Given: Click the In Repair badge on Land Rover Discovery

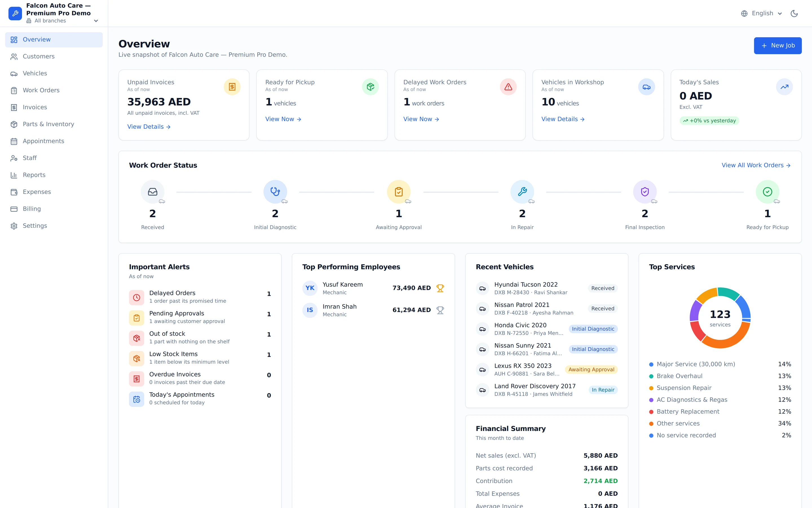Looking at the screenshot, I should click(x=603, y=390).
